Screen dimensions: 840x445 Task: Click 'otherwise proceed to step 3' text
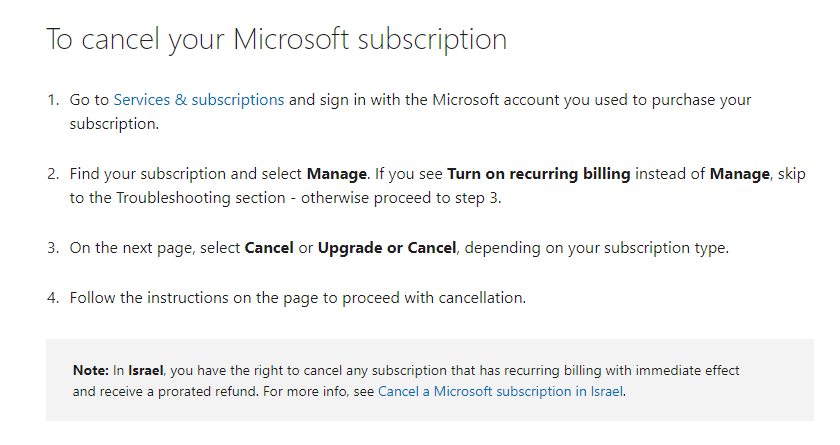[x=400, y=198]
